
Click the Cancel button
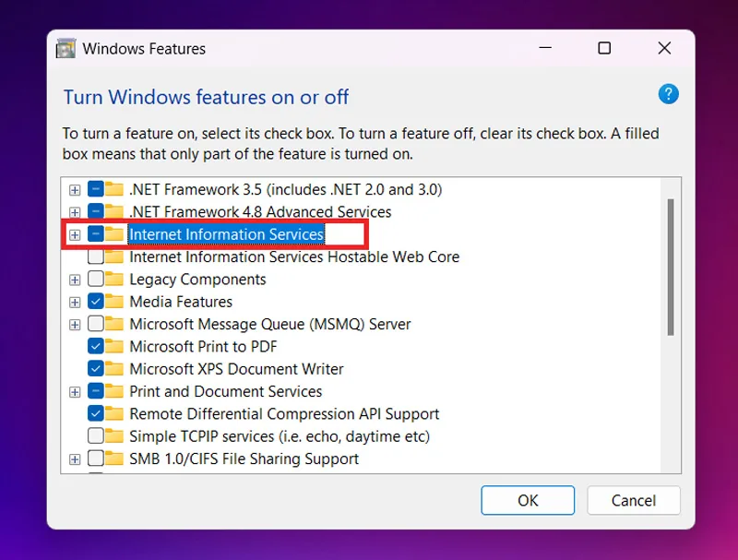coord(634,500)
